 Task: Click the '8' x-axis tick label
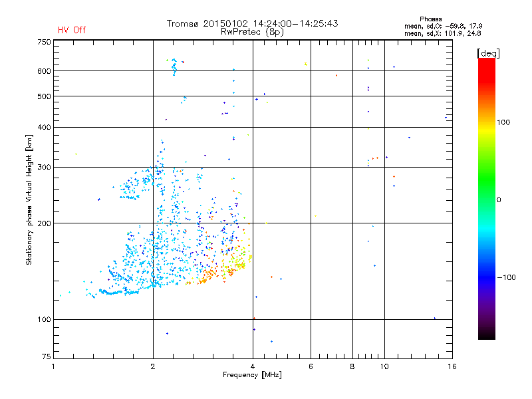point(352,366)
